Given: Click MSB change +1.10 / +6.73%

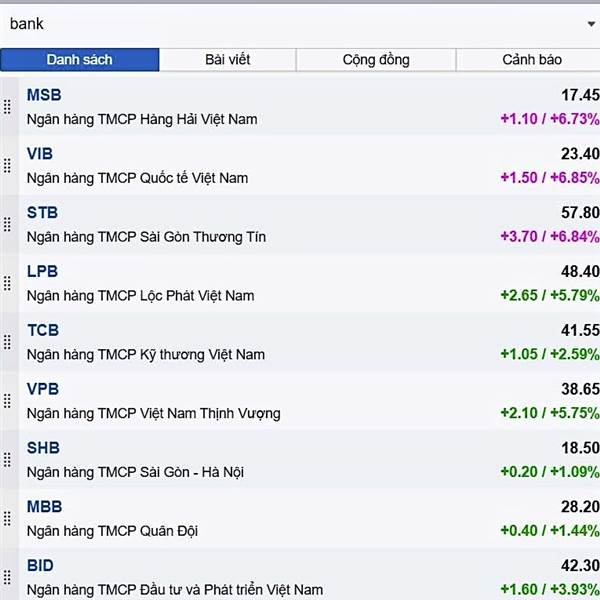Looking at the screenshot, I should (550, 119).
